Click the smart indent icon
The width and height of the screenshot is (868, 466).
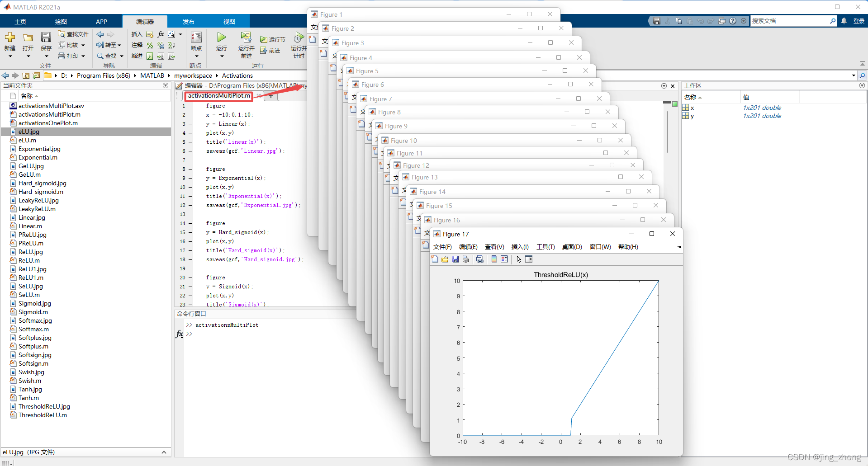pos(150,56)
